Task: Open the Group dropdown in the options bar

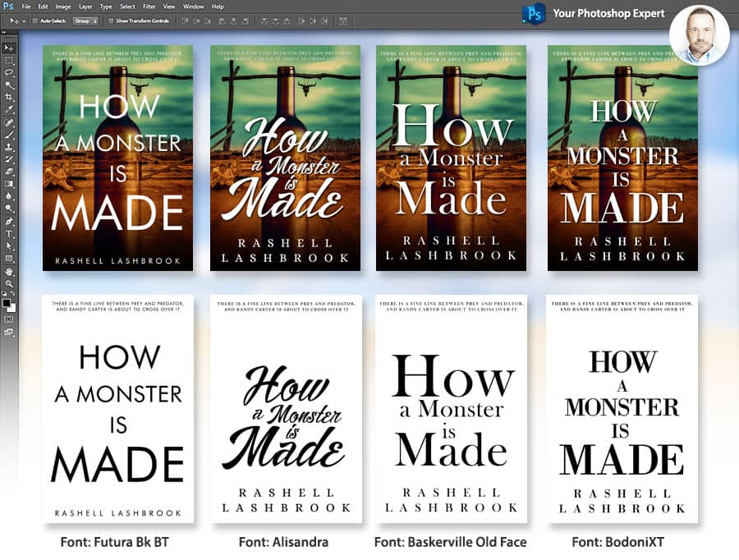Action: (85, 21)
